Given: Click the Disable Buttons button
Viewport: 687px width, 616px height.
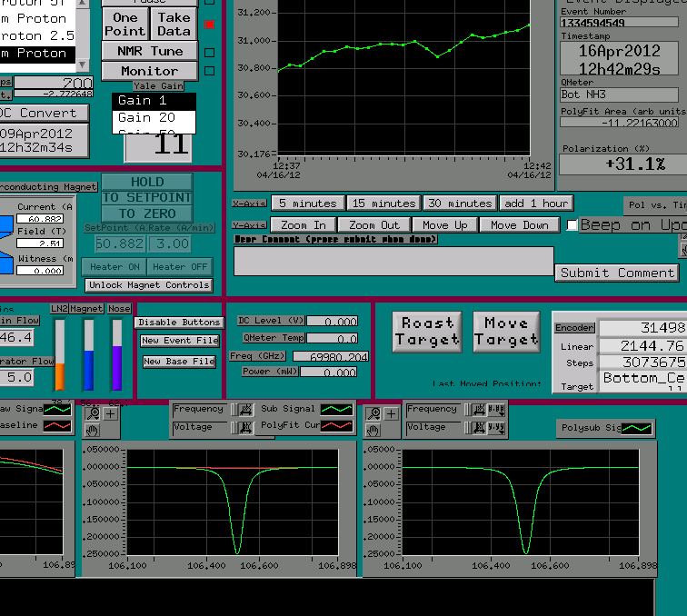Looking at the screenshot, I should pos(179,323).
